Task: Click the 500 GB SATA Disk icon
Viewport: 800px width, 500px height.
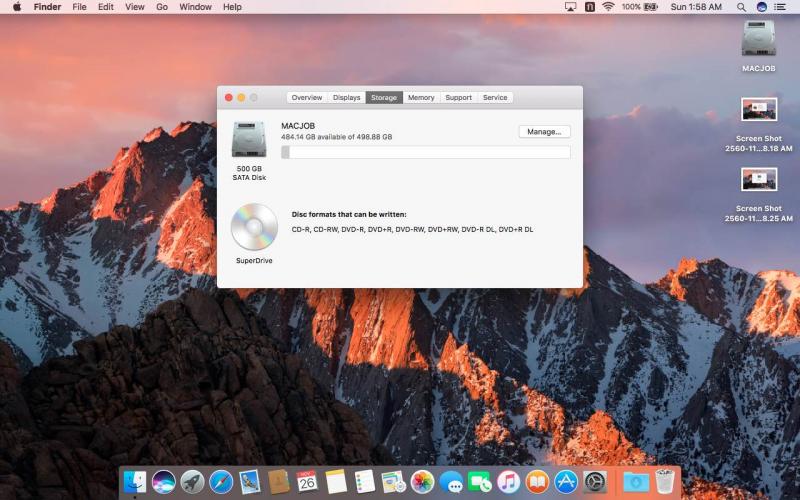Action: coord(249,139)
